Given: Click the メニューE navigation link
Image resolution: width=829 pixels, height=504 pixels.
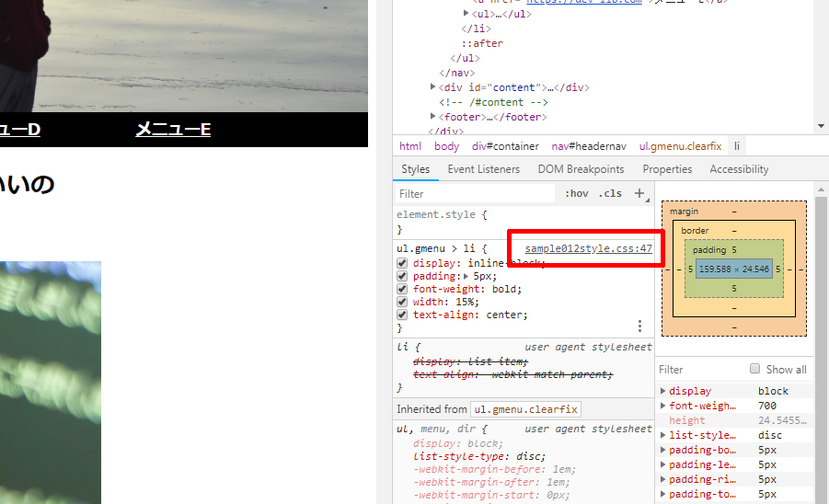Looking at the screenshot, I should (173, 130).
